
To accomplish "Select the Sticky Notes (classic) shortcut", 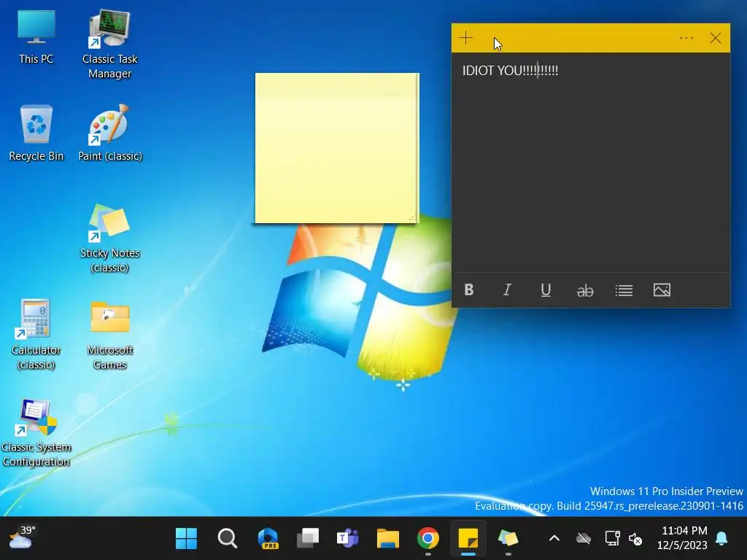I will coord(109,238).
